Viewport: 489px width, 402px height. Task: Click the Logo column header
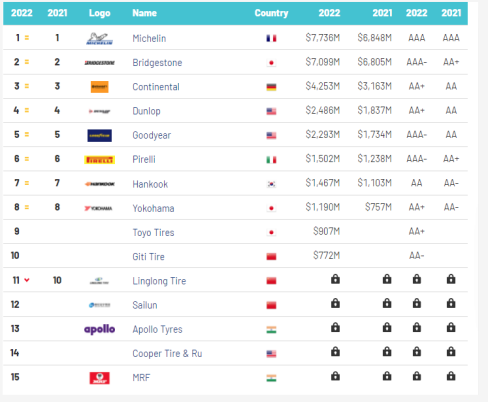[99, 13]
